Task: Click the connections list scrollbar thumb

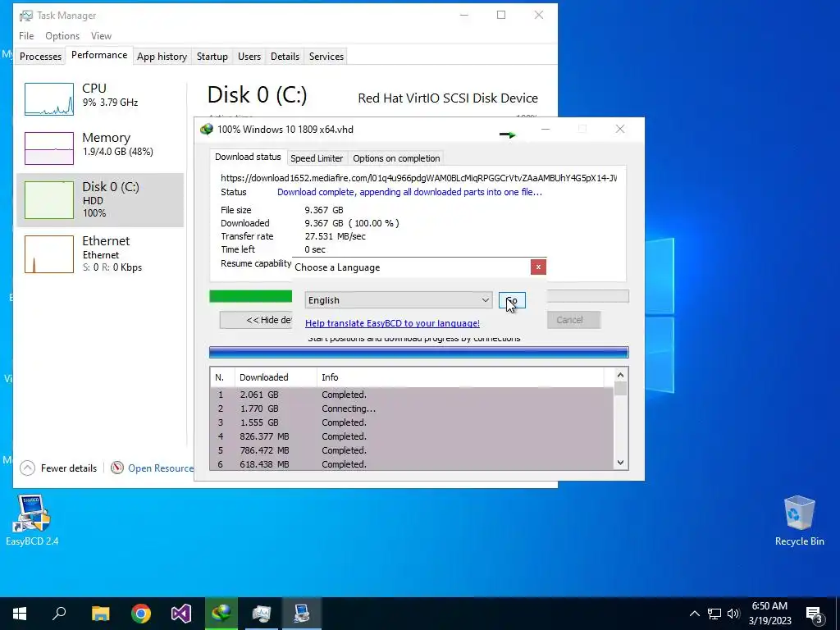Action: [620, 388]
